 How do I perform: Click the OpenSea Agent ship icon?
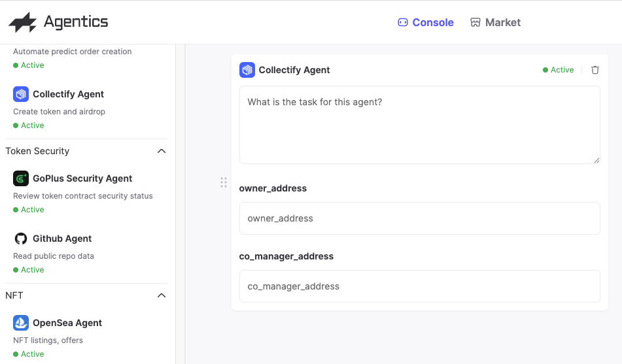coord(21,323)
